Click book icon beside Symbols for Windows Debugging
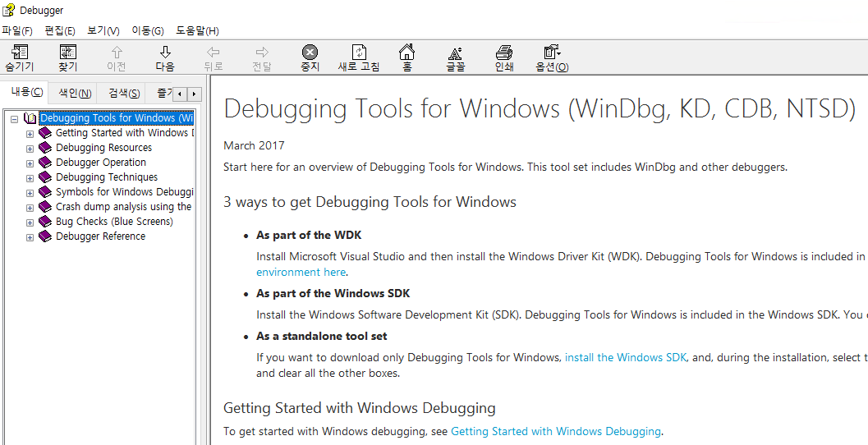The height and width of the screenshot is (445, 868). [x=45, y=192]
